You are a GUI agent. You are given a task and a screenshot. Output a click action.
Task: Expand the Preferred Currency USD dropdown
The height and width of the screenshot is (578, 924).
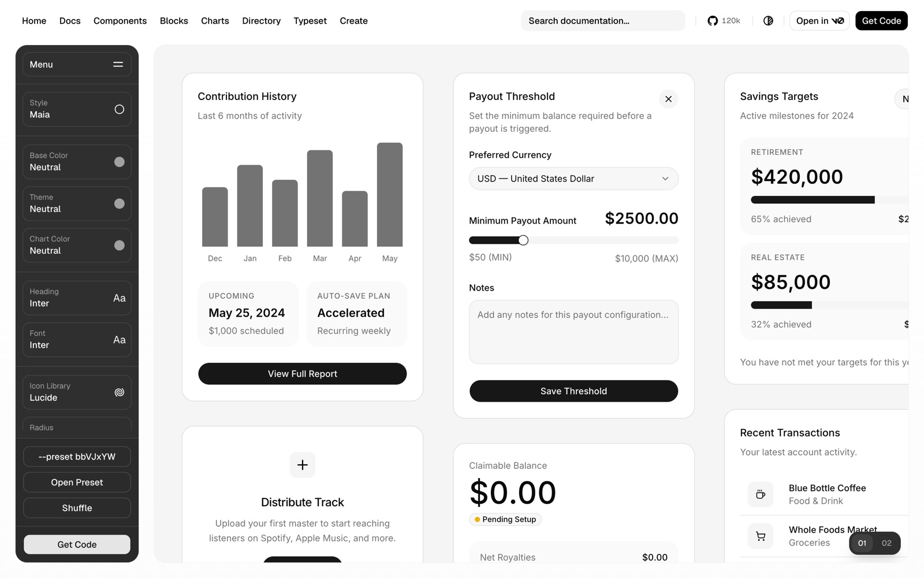pyautogui.click(x=573, y=179)
